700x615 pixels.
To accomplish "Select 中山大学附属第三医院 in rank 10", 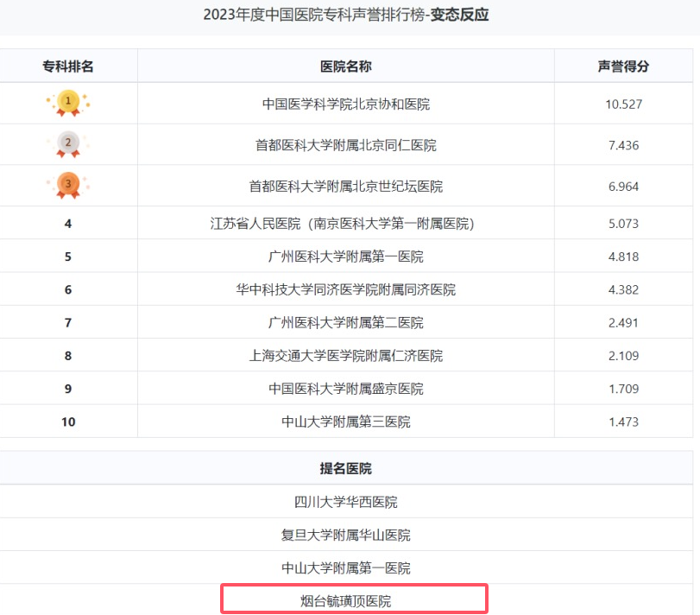I will 346,422.
